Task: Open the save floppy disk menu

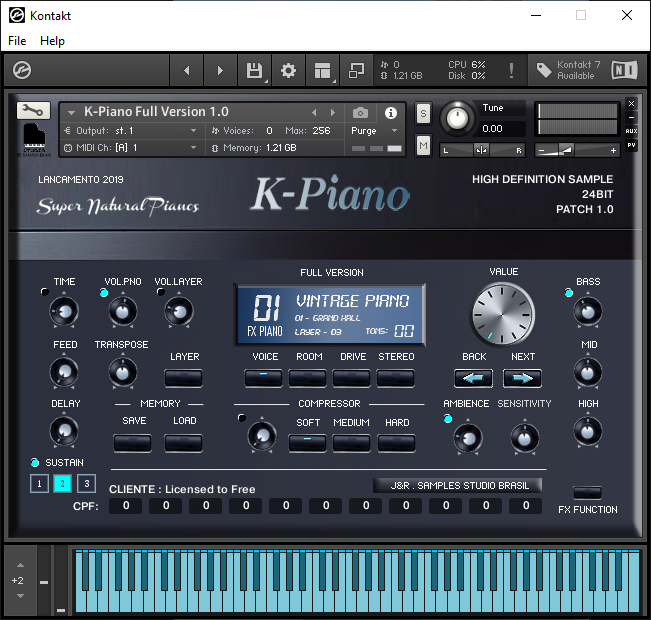Action: click(255, 71)
